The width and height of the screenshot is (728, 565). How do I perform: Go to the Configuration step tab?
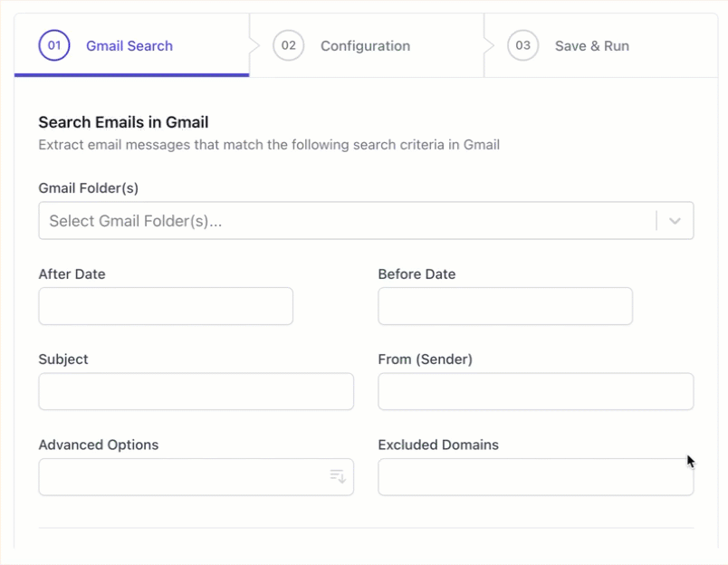(366, 46)
